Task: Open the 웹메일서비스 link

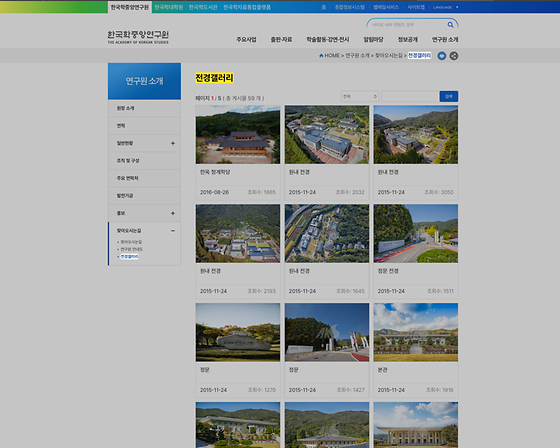Action: (386, 7)
